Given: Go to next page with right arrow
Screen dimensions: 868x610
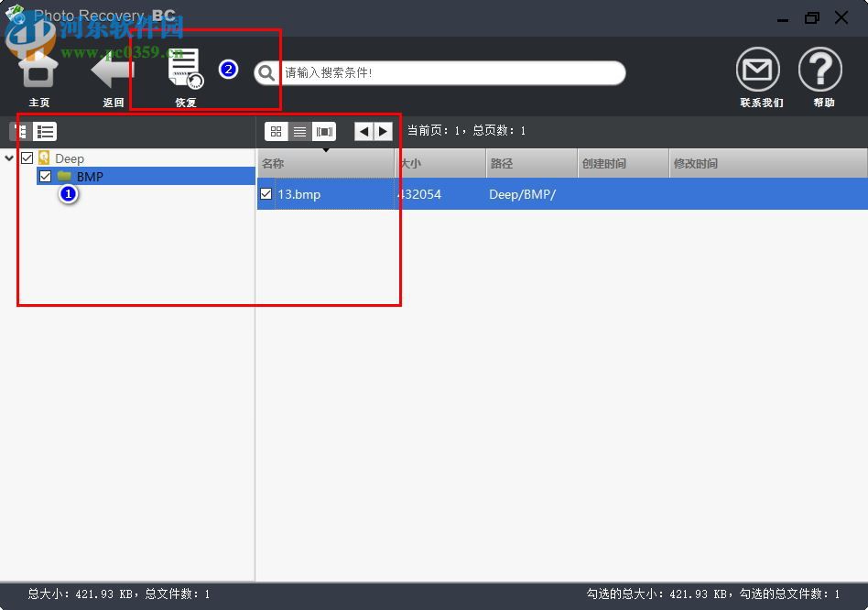Looking at the screenshot, I should (x=384, y=131).
